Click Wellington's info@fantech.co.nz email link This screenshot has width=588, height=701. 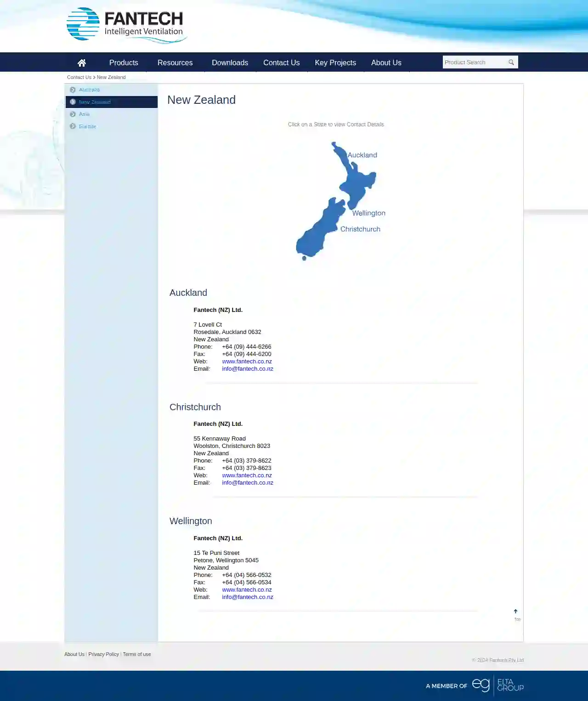click(248, 597)
